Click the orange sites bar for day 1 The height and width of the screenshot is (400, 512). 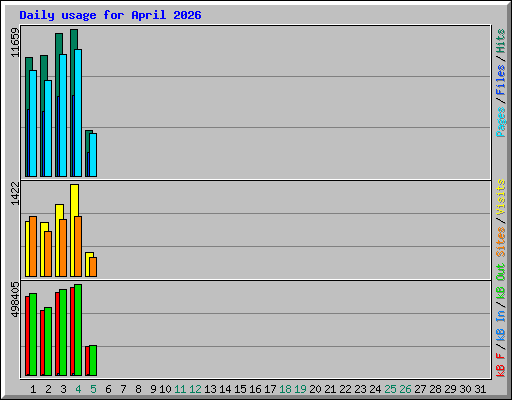33,246
